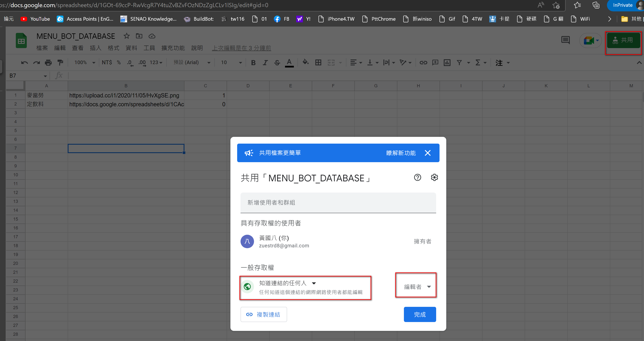Screen dimensions: 644x341
Task: Click the Google Sheets home icon
Action: [21, 40]
